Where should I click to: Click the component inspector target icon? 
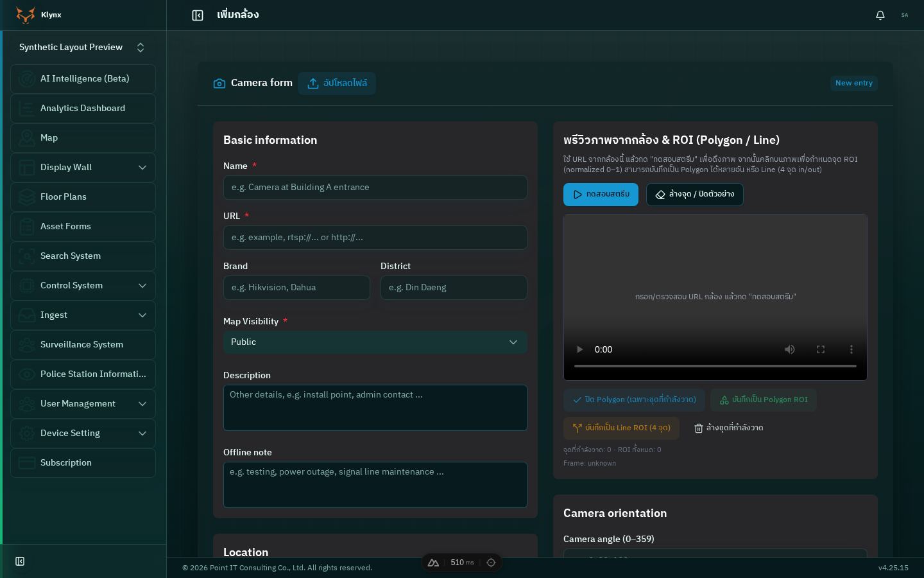(x=491, y=563)
